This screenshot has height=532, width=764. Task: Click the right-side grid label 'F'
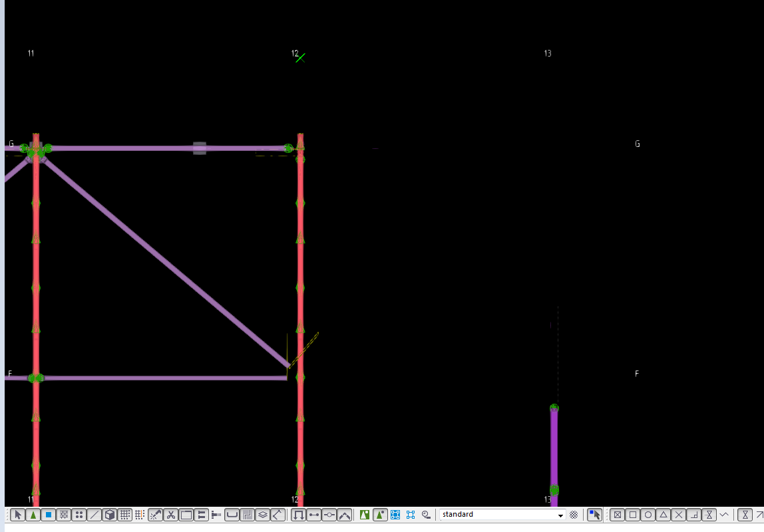tap(637, 374)
